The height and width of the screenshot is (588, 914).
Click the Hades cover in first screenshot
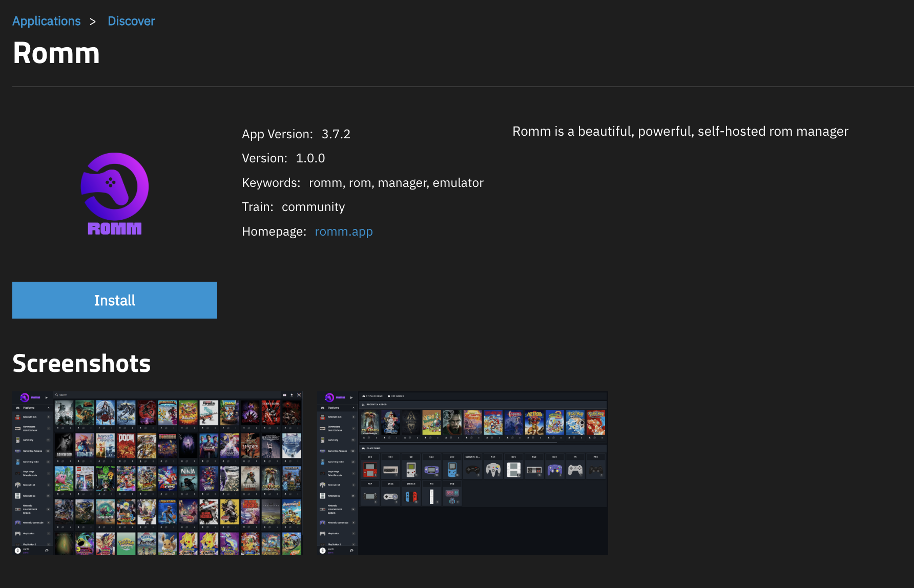(250, 446)
